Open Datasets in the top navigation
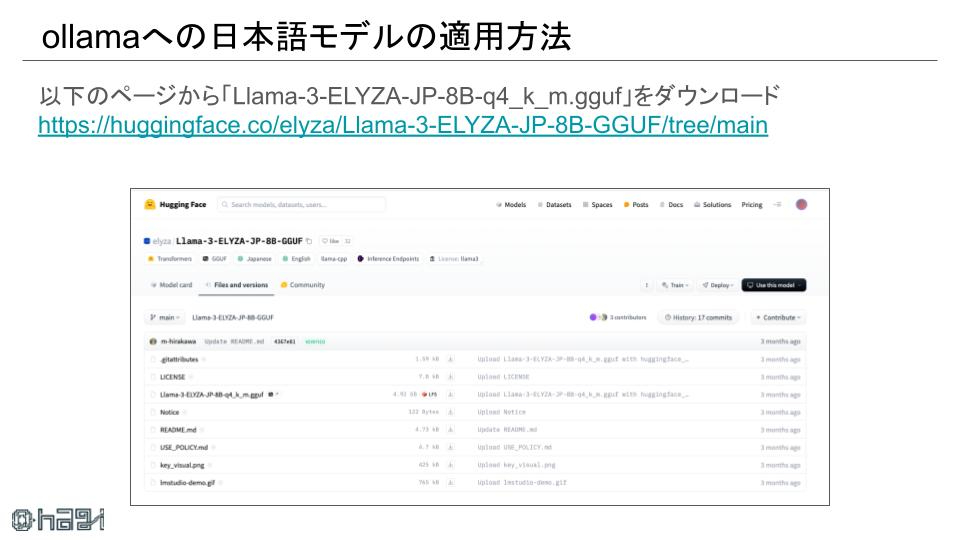 (x=555, y=204)
